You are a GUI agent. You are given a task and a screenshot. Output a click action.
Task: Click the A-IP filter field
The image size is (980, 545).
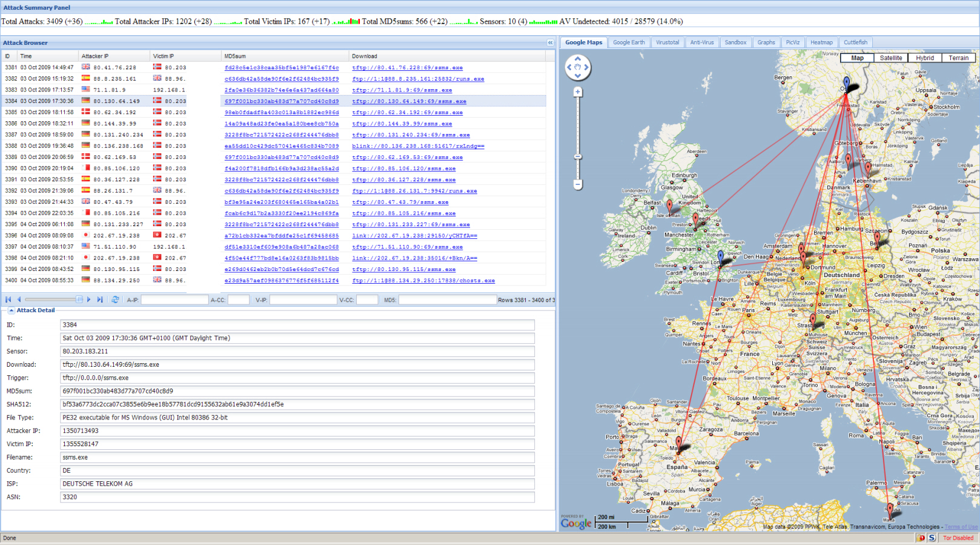pyautogui.click(x=174, y=299)
